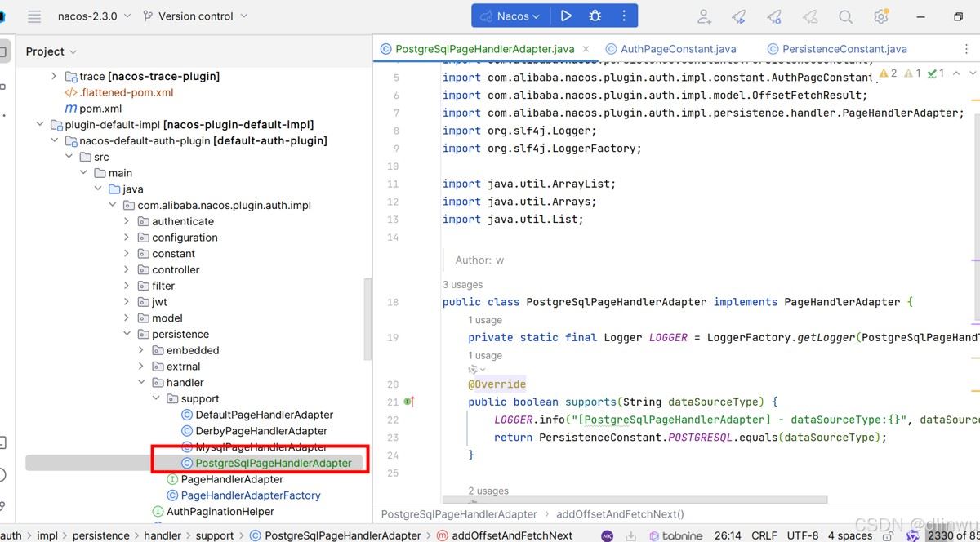
Task: Run the Nacos configuration
Action: [x=566, y=16]
